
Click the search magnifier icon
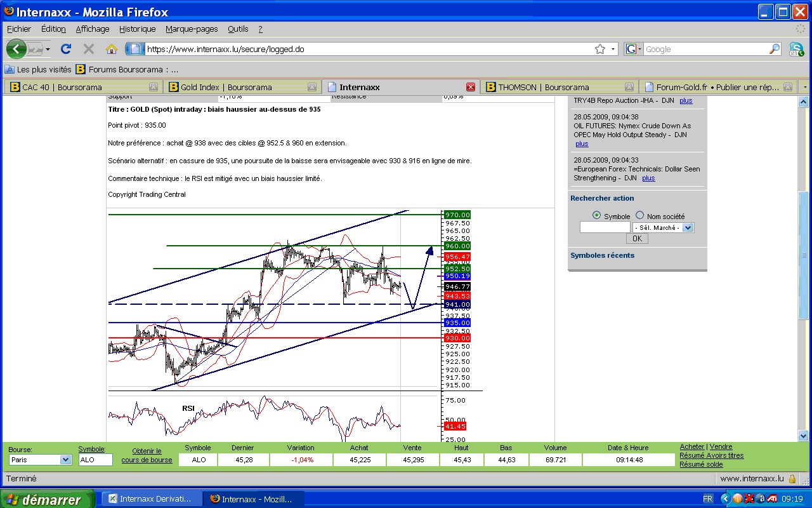775,49
